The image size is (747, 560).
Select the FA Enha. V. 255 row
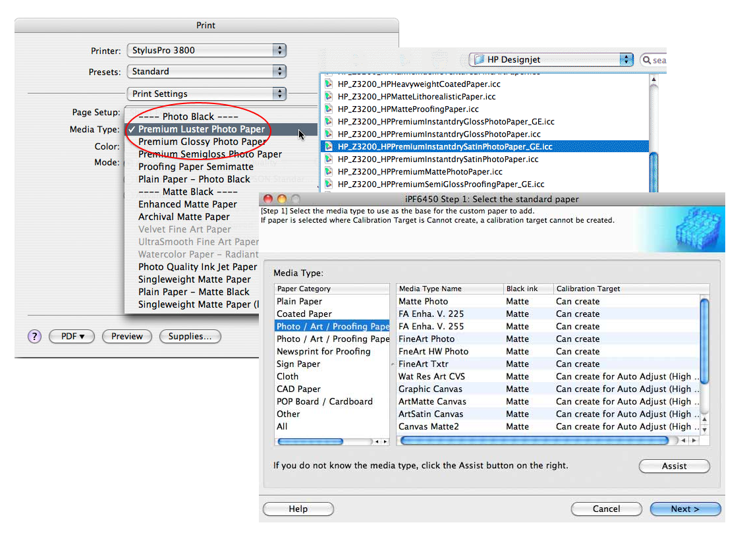pos(548,327)
